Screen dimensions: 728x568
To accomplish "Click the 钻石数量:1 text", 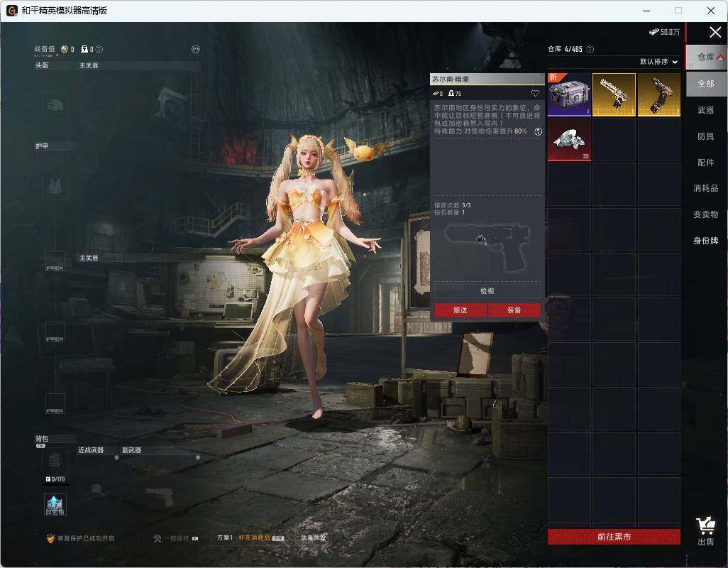I will tap(449, 212).
